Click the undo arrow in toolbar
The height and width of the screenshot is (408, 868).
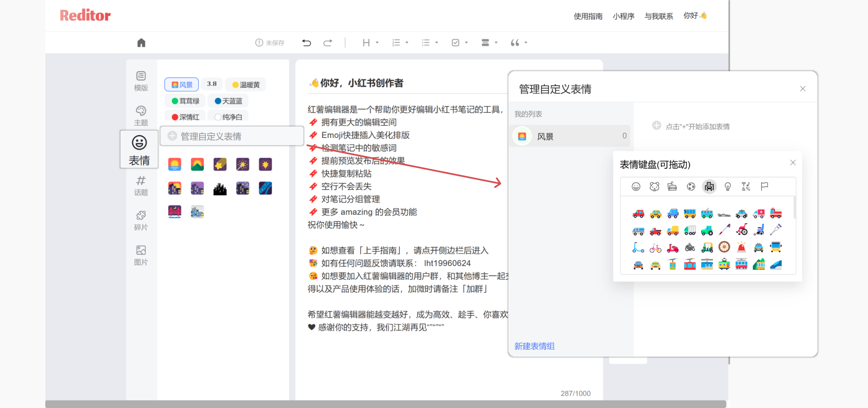pyautogui.click(x=307, y=43)
